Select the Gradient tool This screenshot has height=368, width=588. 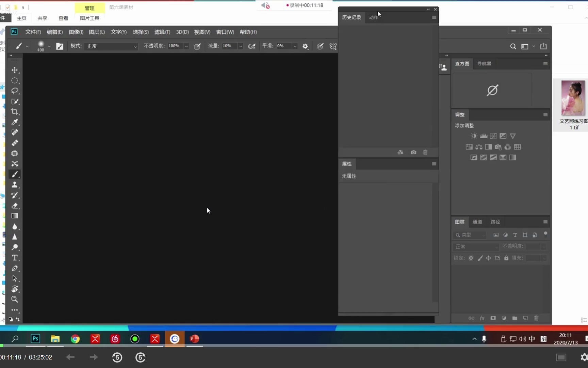(15, 216)
